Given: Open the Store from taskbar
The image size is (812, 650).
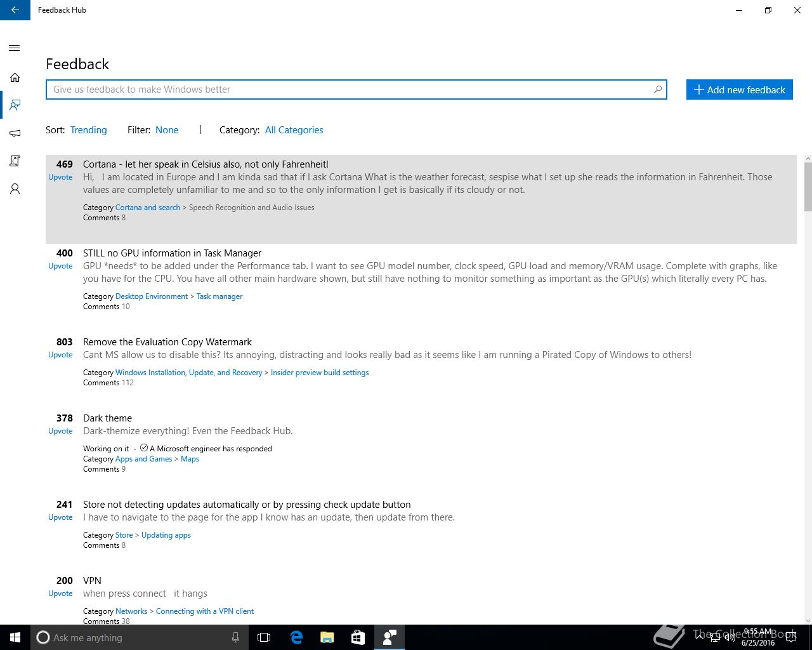Looking at the screenshot, I should (x=358, y=637).
